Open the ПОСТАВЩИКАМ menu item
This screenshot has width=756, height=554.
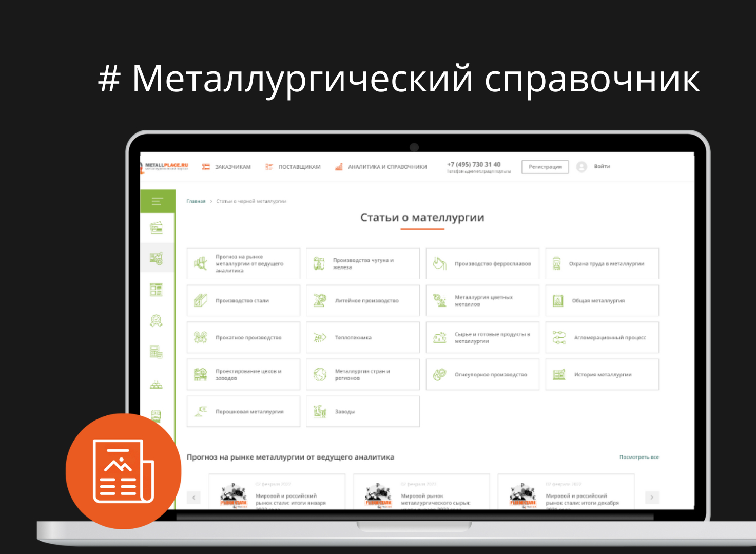(293, 167)
